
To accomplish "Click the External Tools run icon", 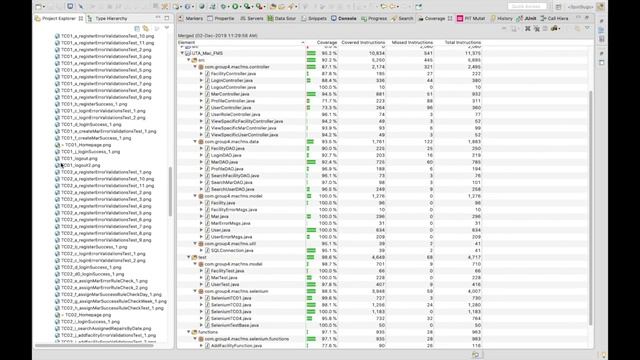I will tap(260, 7).
